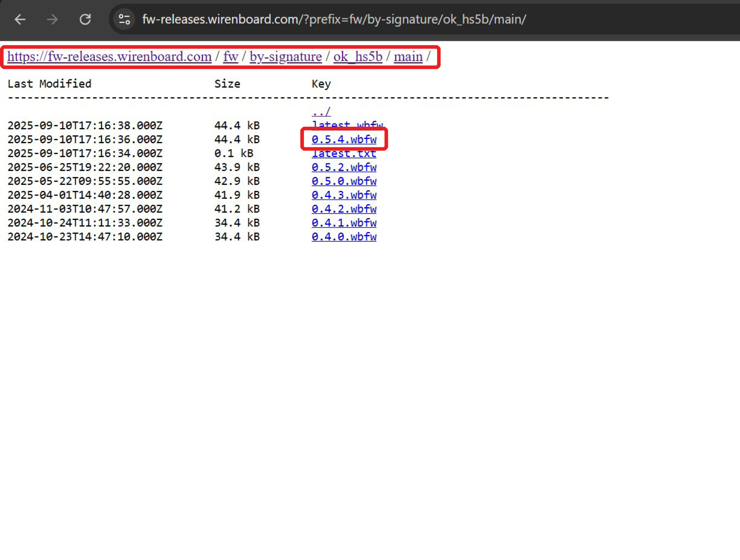Open the by-signature breadcrumb link
The image size is (740, 560).
[286, 57]
